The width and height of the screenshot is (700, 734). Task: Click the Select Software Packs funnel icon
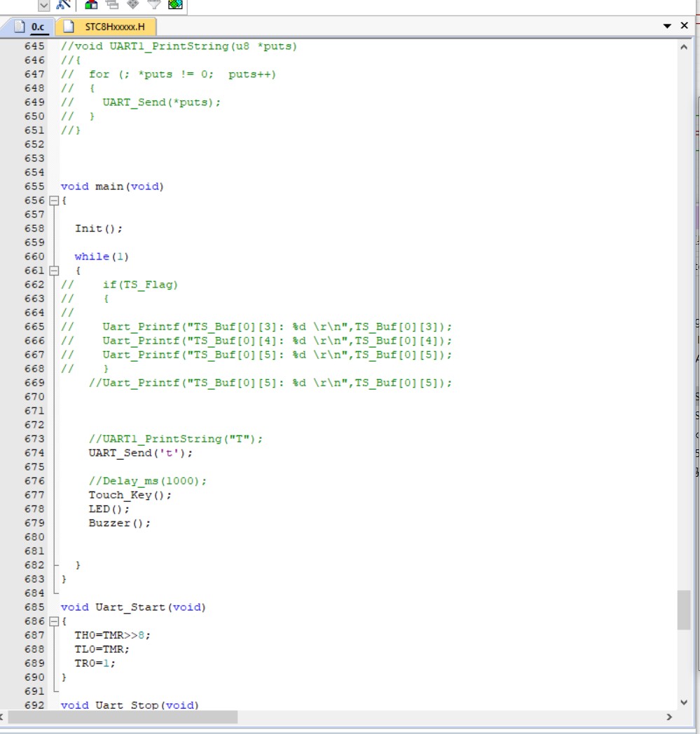point(154,4)
